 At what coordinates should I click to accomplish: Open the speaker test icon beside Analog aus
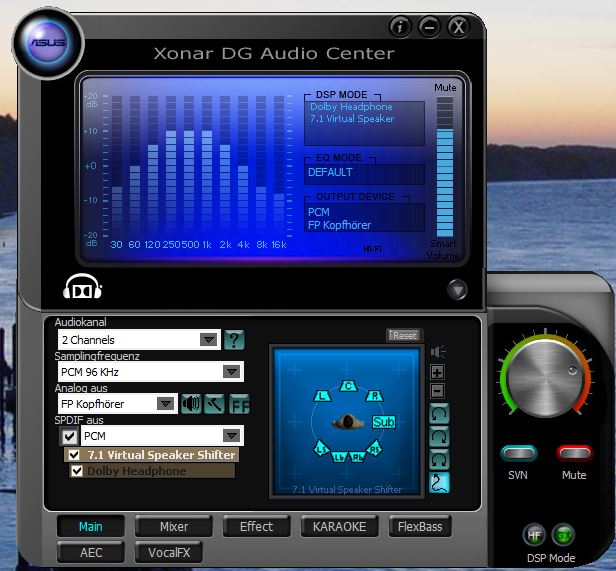(191, 404)
